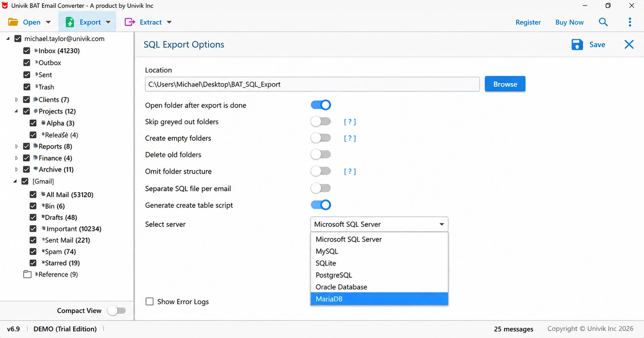Open the Open menu dropdown arrow

(x=48, y=23)
